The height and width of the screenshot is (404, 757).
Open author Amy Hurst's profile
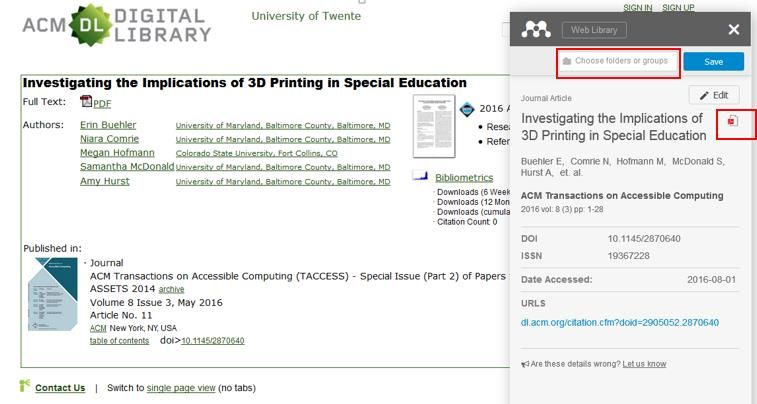[x=105, y=181]
